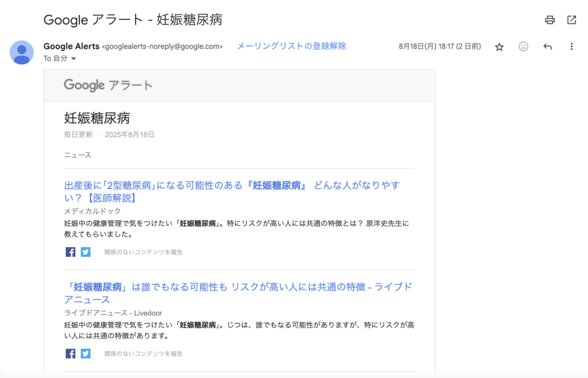
Task: Share the メディカルドック article on Facebook
Action: click(x=71, y=252)
